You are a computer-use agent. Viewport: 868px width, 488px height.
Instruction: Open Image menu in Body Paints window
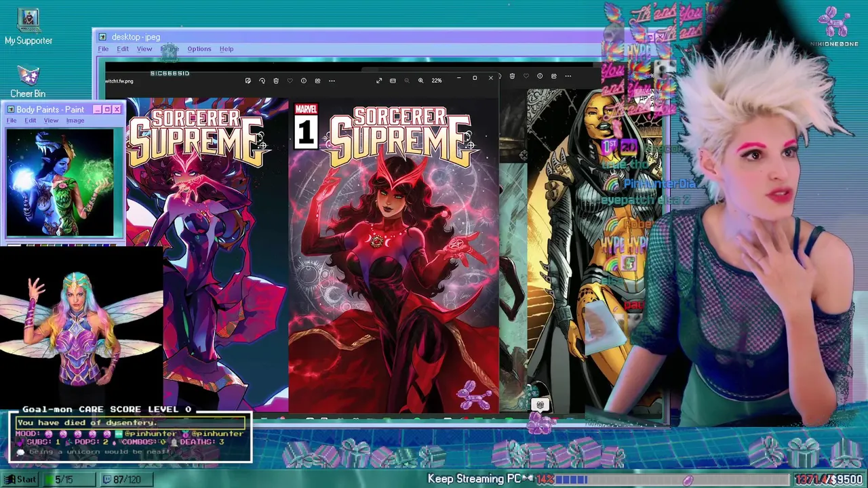[x=75, y=121]
